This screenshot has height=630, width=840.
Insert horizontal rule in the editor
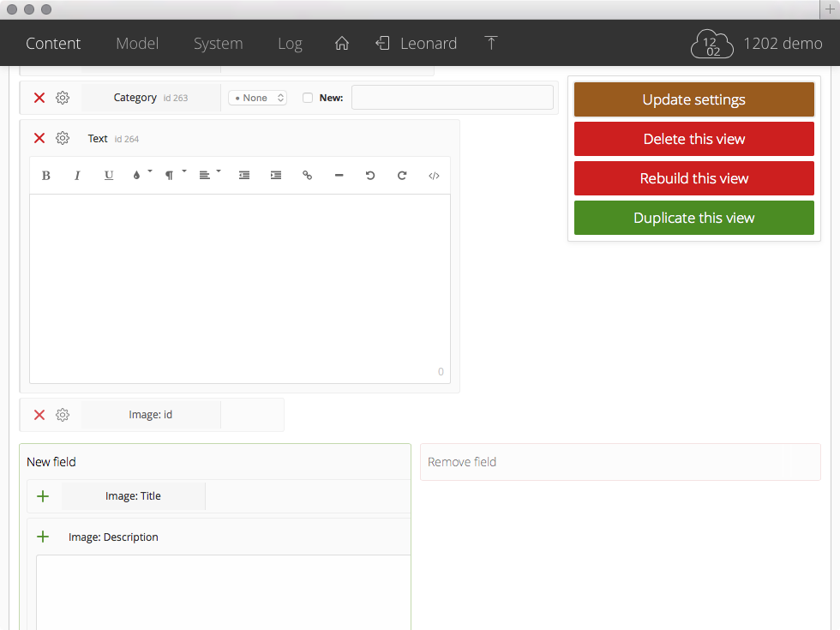pos(339,176)
